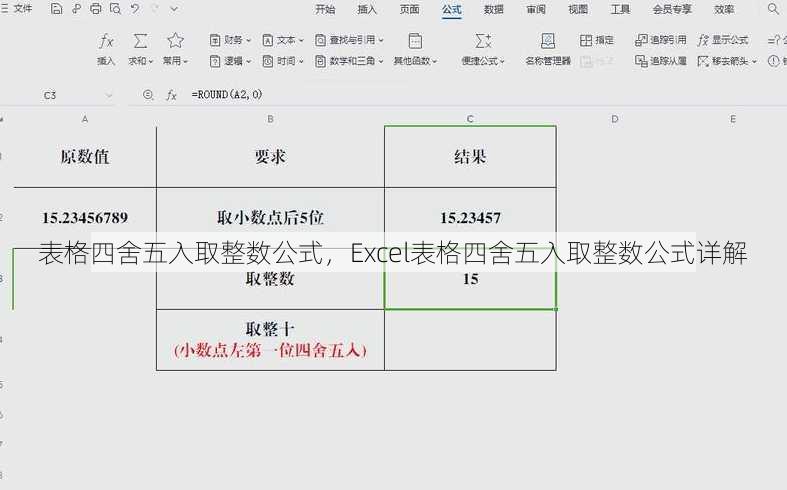787x490 pixels.
Task: Click formula bar text =ROUND(A2,0)
Action: [227, 94]
